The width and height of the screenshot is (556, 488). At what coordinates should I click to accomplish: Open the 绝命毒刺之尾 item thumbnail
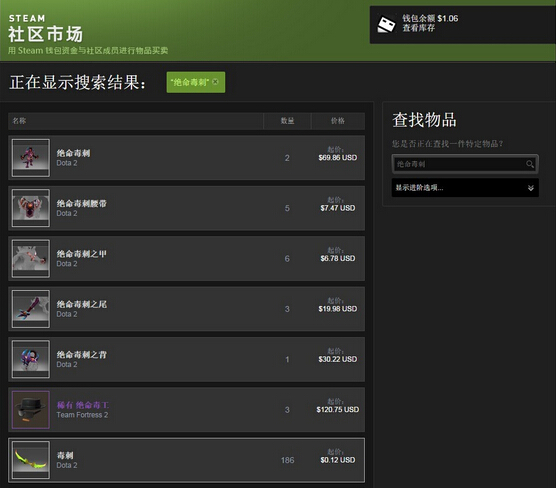coord(31,309)
